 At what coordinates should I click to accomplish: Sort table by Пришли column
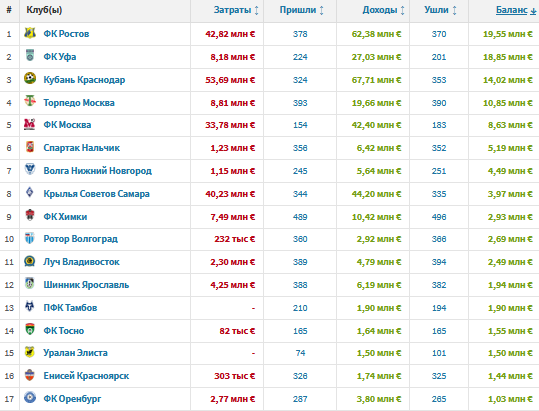[x=301, y=10]
